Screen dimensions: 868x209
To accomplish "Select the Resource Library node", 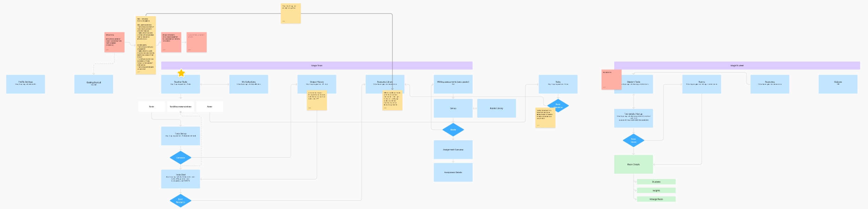I will click(x=385, y=84).
